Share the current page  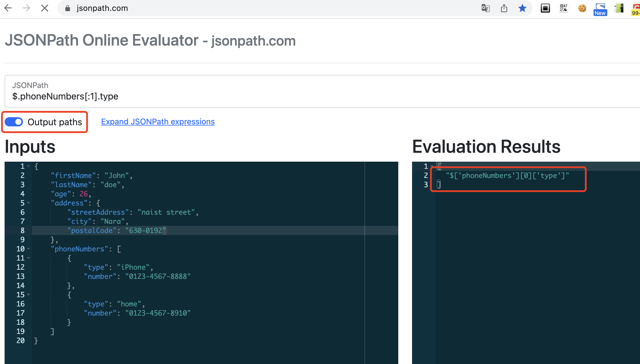504,8
